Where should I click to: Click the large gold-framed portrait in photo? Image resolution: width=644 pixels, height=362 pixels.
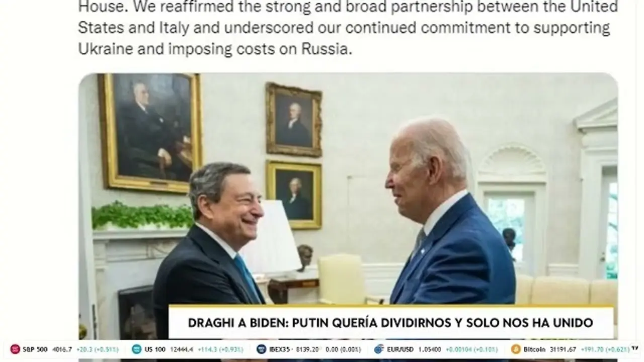pos(151,133)
